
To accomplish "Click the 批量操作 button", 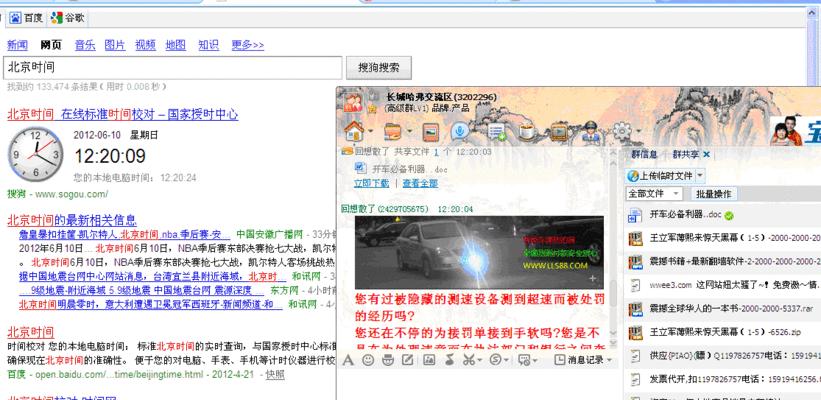I will pos(714,194).
